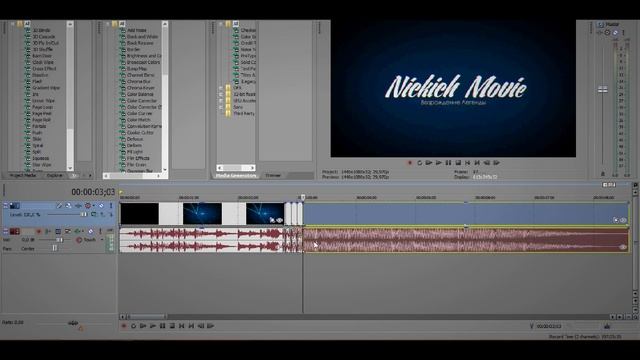Select the Black and White video effect
Viewport: 640px width, 360px height.
tap(142, 37)
